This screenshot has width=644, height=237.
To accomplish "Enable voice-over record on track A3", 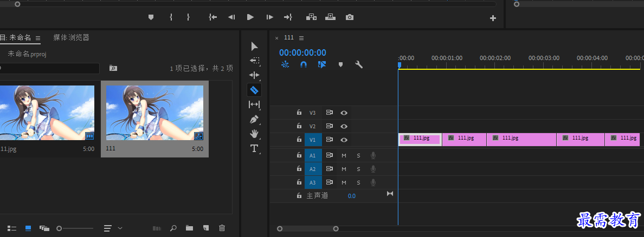I will coord(373,182).
